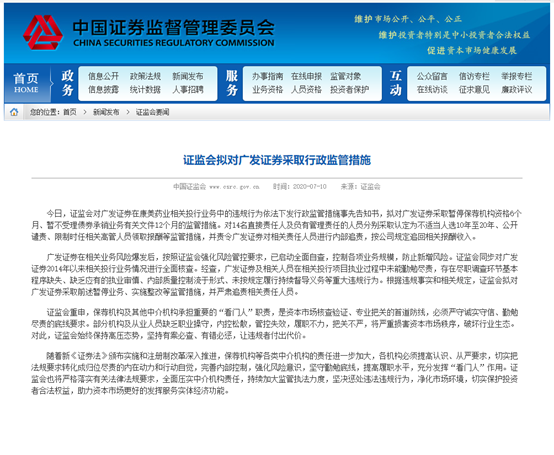Open the 首页 HOME tab
This screenshot has height=455, width=554.
pos(26,83)
